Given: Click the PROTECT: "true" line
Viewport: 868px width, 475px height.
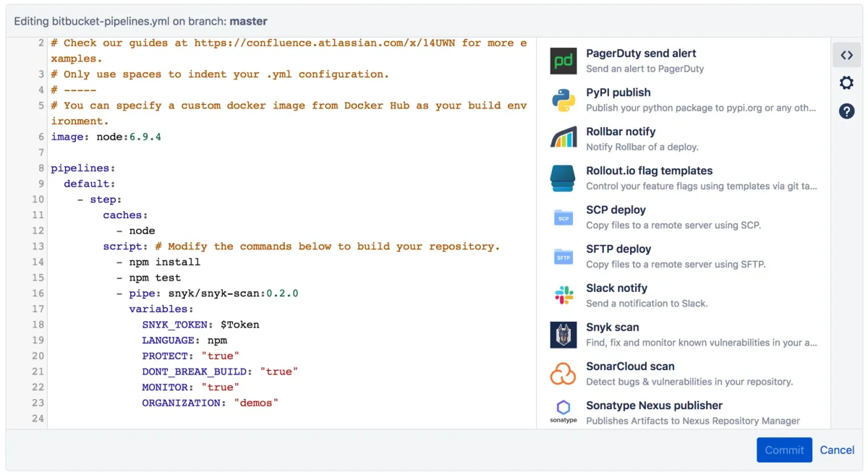Looking at the screenshot, I should 191,356.
